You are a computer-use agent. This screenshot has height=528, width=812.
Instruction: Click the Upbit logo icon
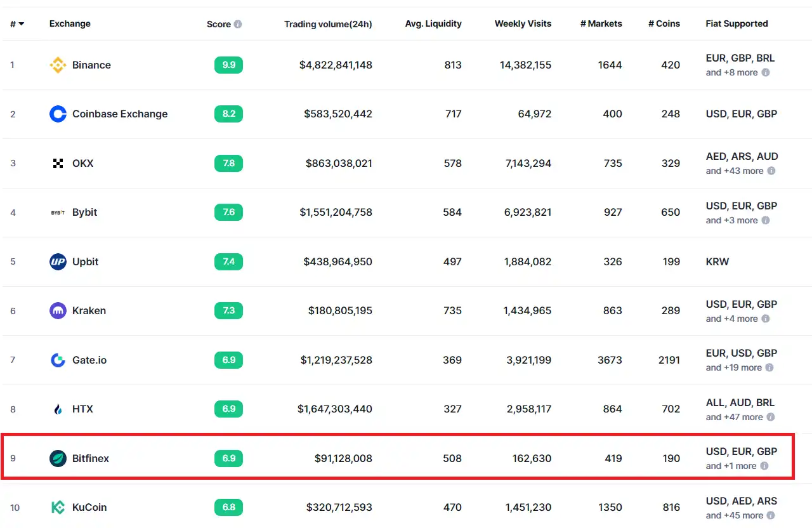58,261
